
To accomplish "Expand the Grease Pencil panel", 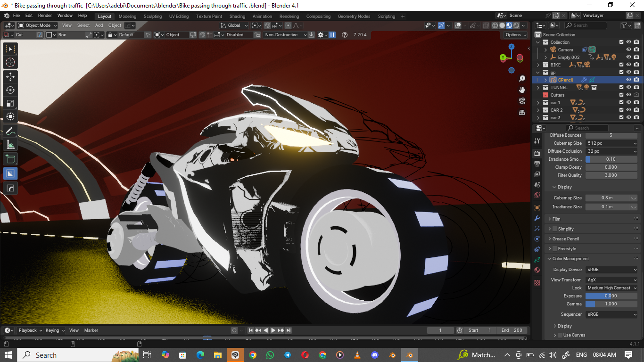I will click(x=565, y=239).
